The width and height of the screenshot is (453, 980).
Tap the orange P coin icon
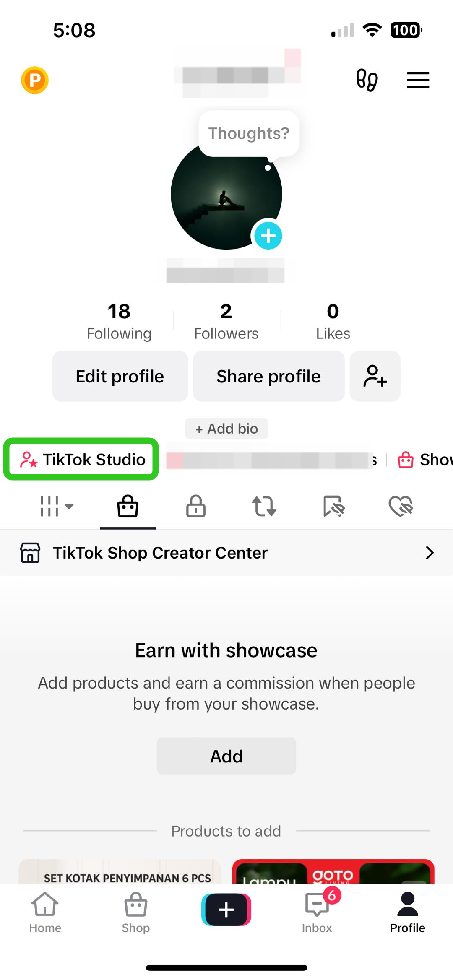[35, 80]
